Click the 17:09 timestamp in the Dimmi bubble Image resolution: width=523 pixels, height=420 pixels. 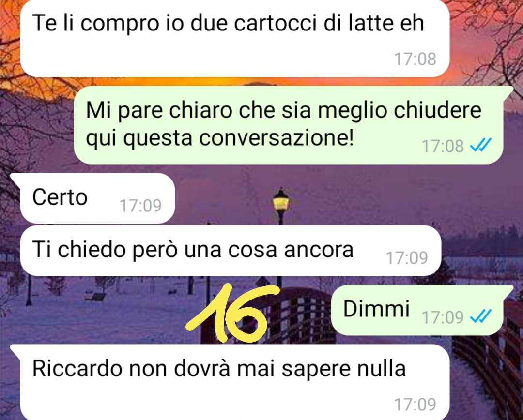coord(443,316)
